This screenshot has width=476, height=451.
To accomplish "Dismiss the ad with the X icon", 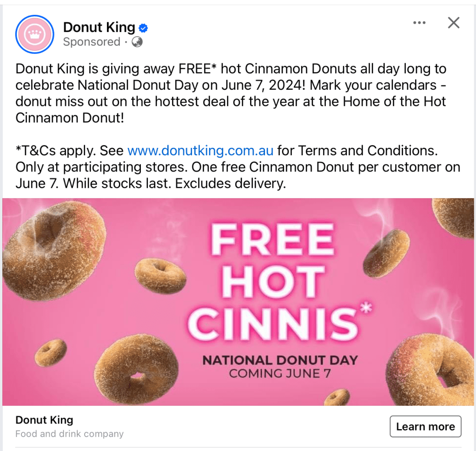I will coord(453,23).
